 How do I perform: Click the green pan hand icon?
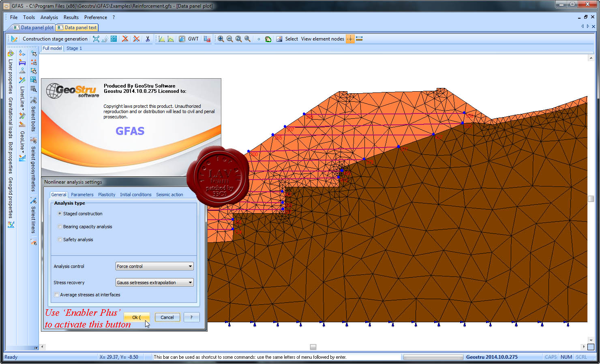268,39
